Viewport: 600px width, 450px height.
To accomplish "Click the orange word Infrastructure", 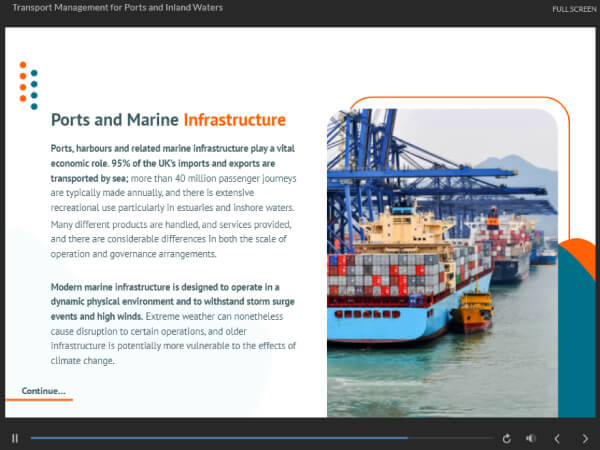I will (x=234, y=120).
